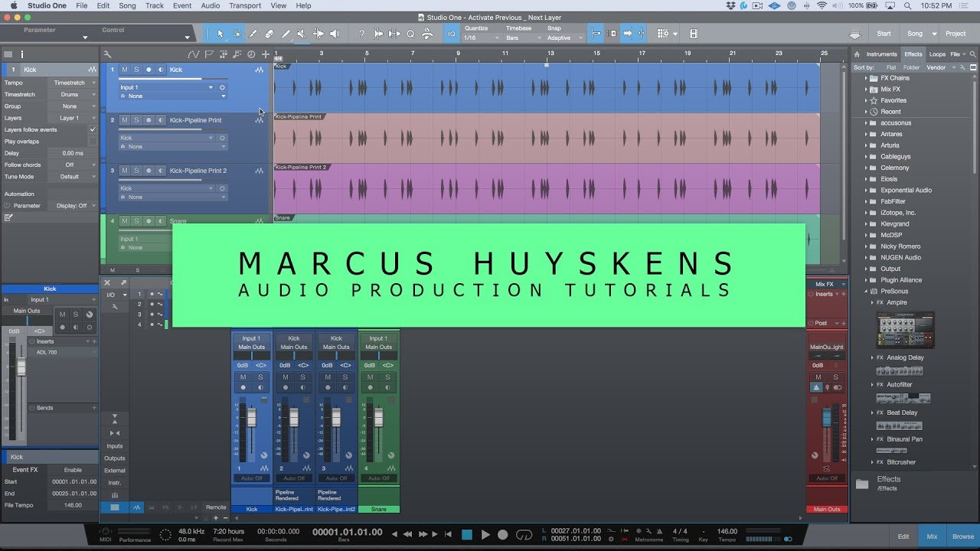
Task: Toggle the loop button in transport
Action: pos(524,535)
